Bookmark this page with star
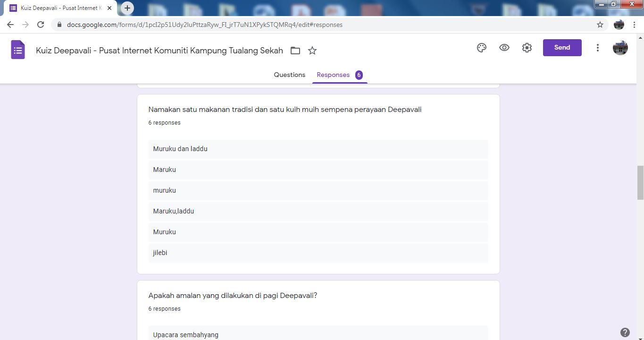 (600, 25)
